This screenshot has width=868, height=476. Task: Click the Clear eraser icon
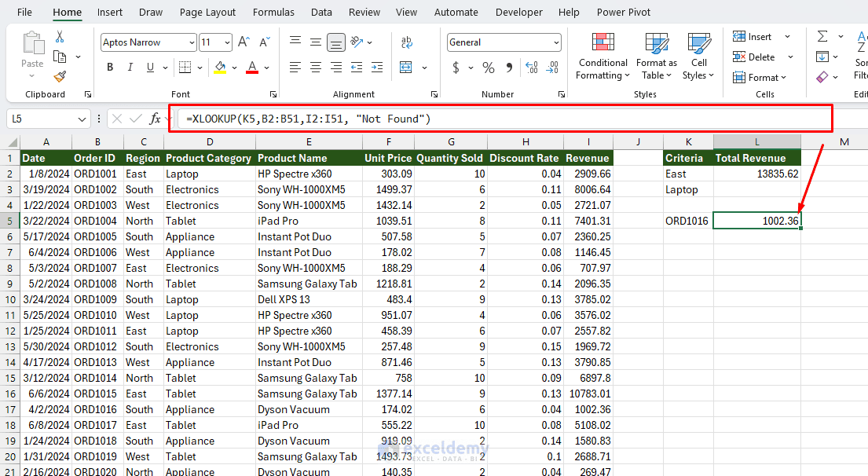pyautogui.click(x=822, y=77)
